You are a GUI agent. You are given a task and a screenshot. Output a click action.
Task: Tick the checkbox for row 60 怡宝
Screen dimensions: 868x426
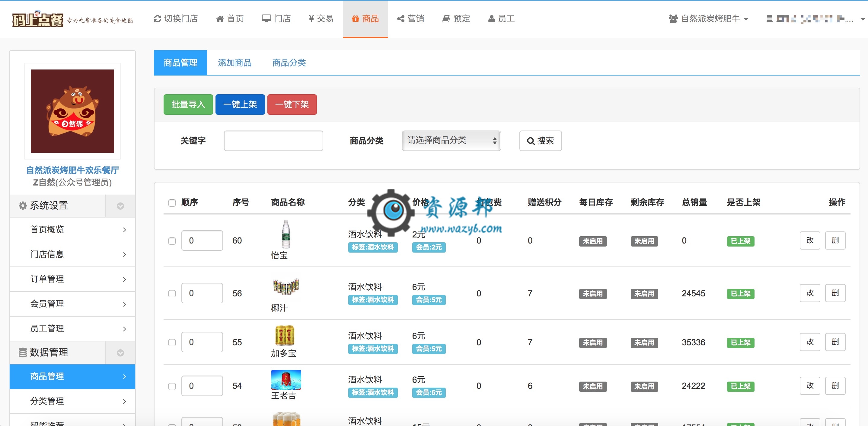point(172,241)
